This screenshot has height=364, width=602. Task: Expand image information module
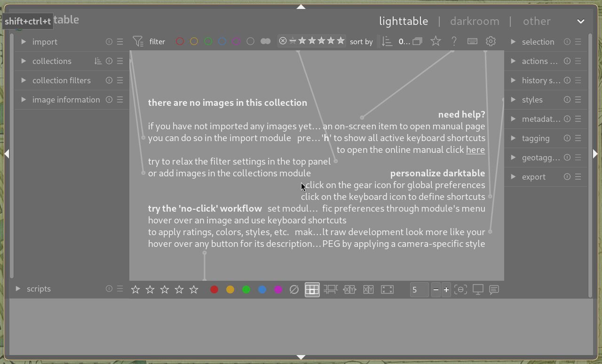coord(24,100)
